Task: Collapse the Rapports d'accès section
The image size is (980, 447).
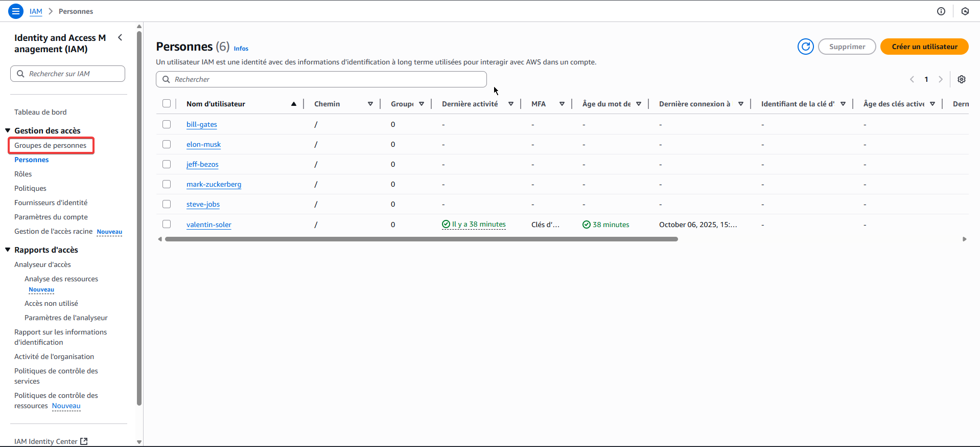Action: 8,250
